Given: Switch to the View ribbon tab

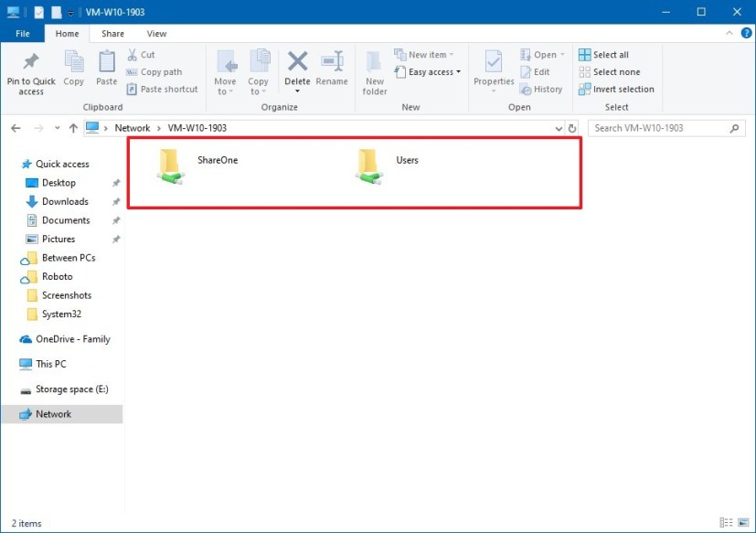Looking at the screenshot, I should (x=156, y=33).
